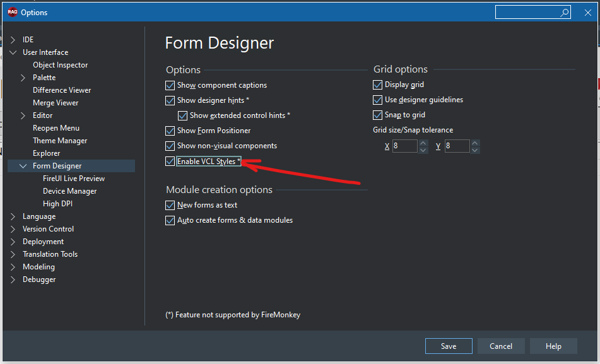
Task: Decrease grid size X value
Action: (x=423, y=150)
